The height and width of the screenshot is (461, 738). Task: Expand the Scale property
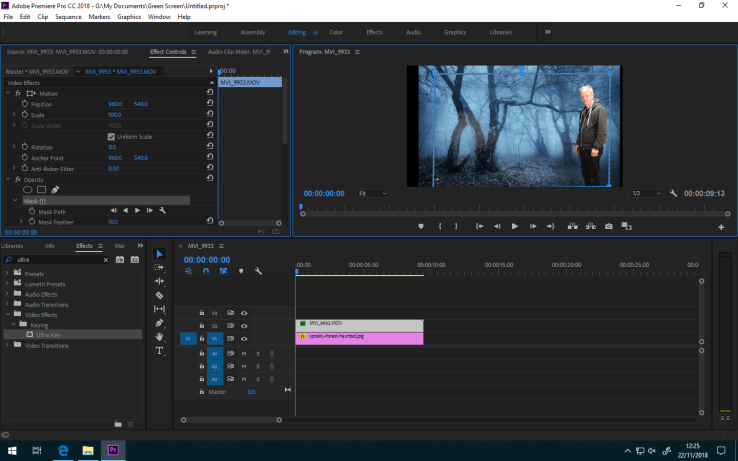[x=14, y=114]
